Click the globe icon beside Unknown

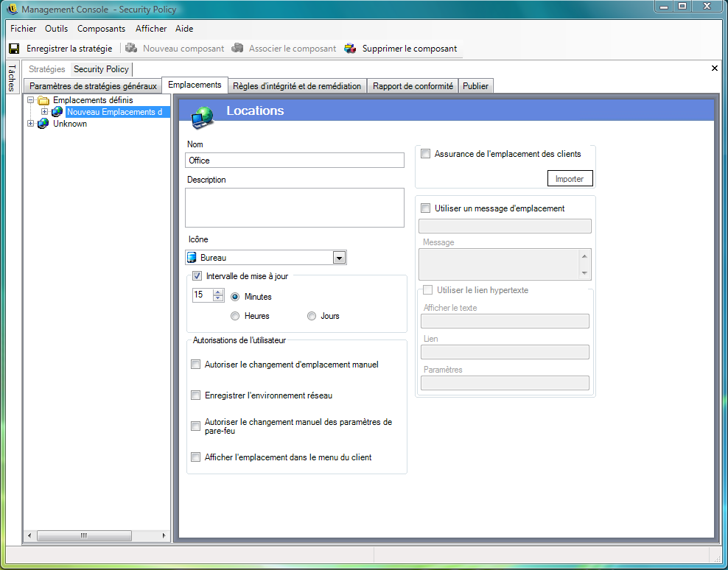43,124
